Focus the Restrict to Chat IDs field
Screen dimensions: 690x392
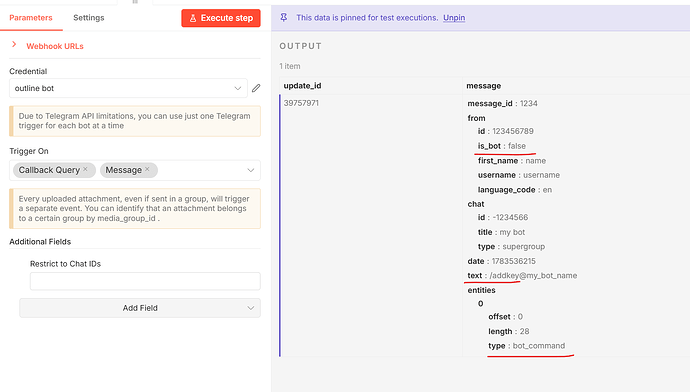click(145, 281)
